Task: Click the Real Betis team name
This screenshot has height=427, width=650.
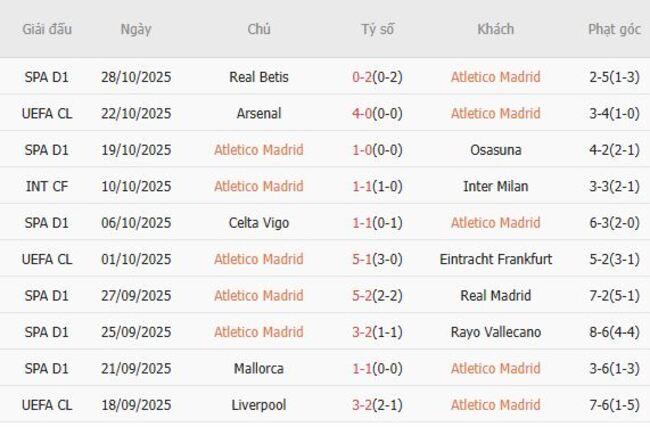Action: coord(259,77)
